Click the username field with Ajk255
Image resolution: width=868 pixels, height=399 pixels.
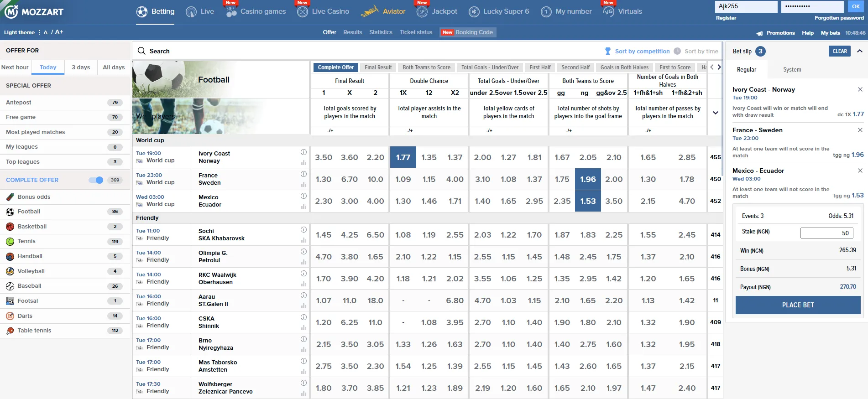746,6
